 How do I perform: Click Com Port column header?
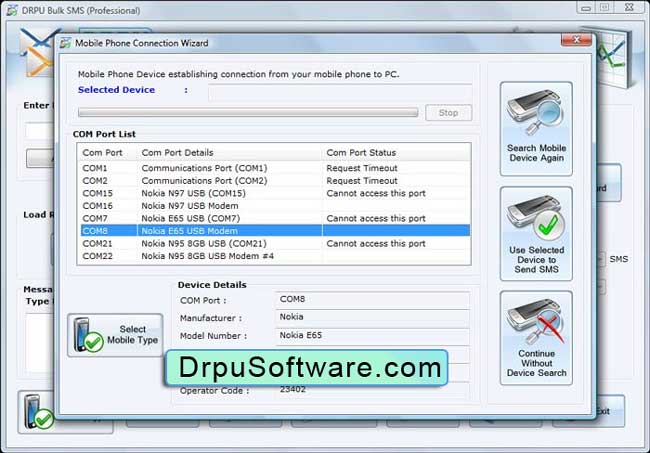tap(107, 153)
